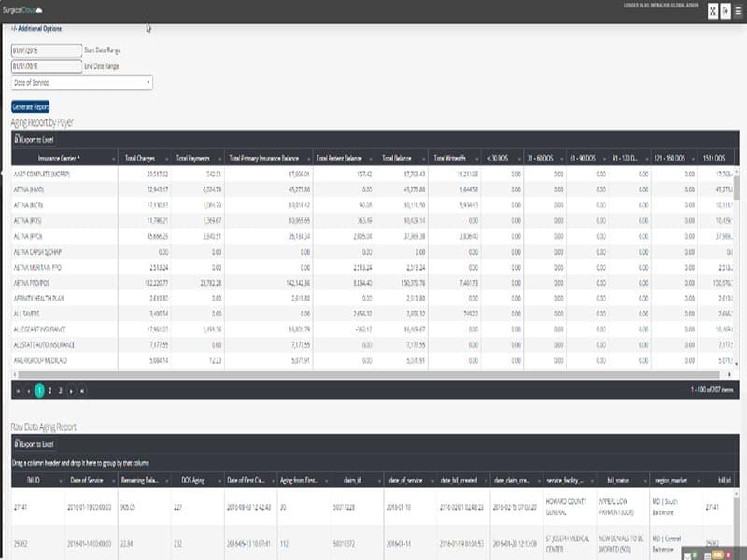This screenshot has width=747, height=560.
Task: Open the mail envelope notification icon
Action: 687,555
